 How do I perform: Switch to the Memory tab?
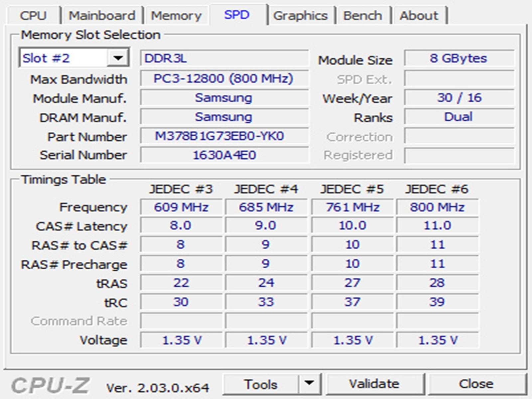pos(176,16)
